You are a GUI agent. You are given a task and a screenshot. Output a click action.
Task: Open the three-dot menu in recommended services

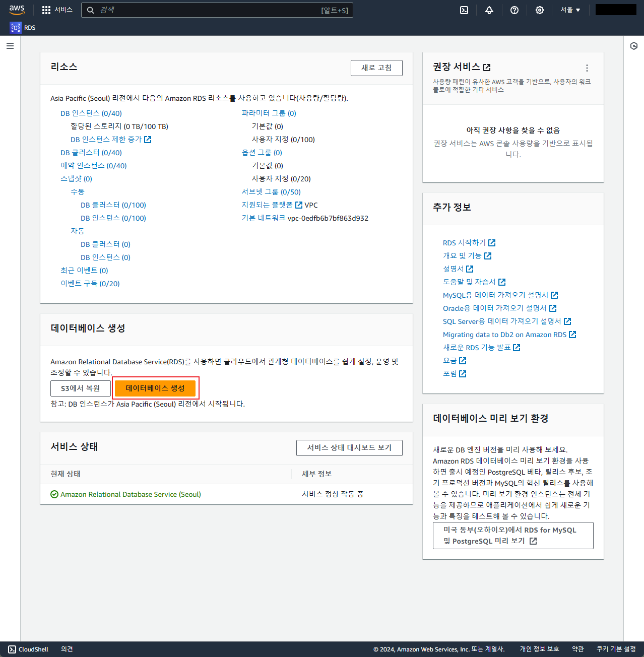tap(587, 68)
